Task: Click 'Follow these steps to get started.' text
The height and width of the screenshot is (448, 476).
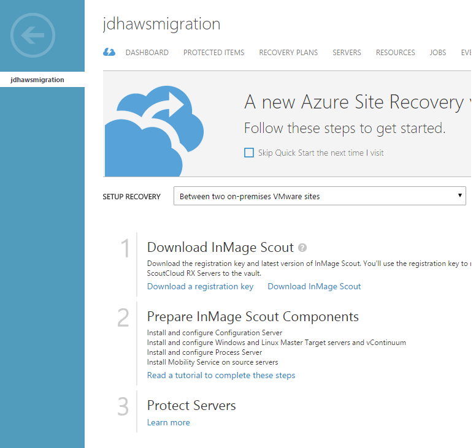Action: pyautogui.click(x=345, y=129)
